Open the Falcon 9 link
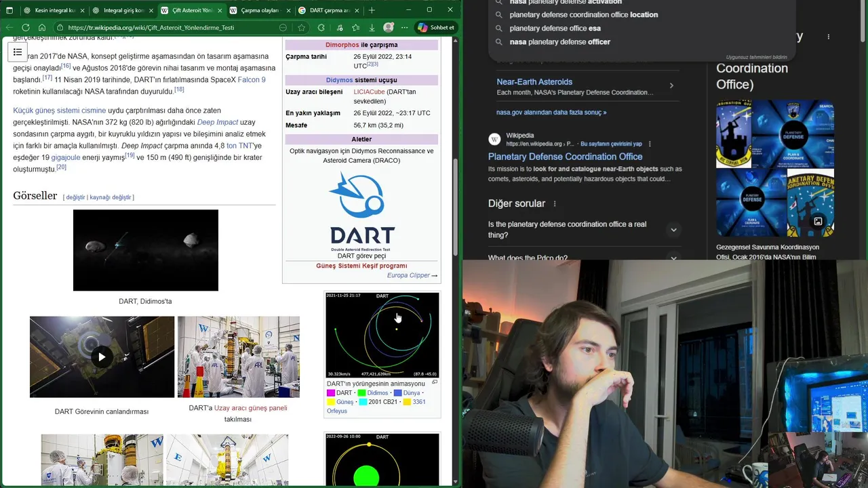 [x=252, y=79]
